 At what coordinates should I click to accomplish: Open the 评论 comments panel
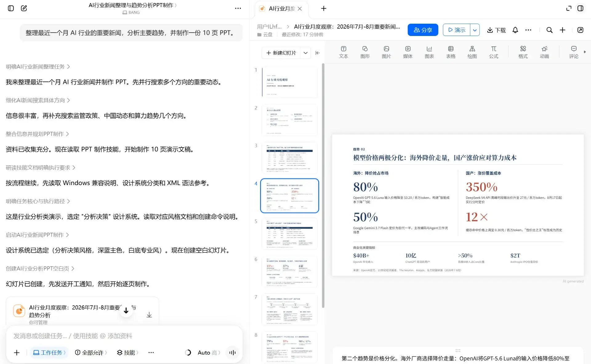click(574, 52)
